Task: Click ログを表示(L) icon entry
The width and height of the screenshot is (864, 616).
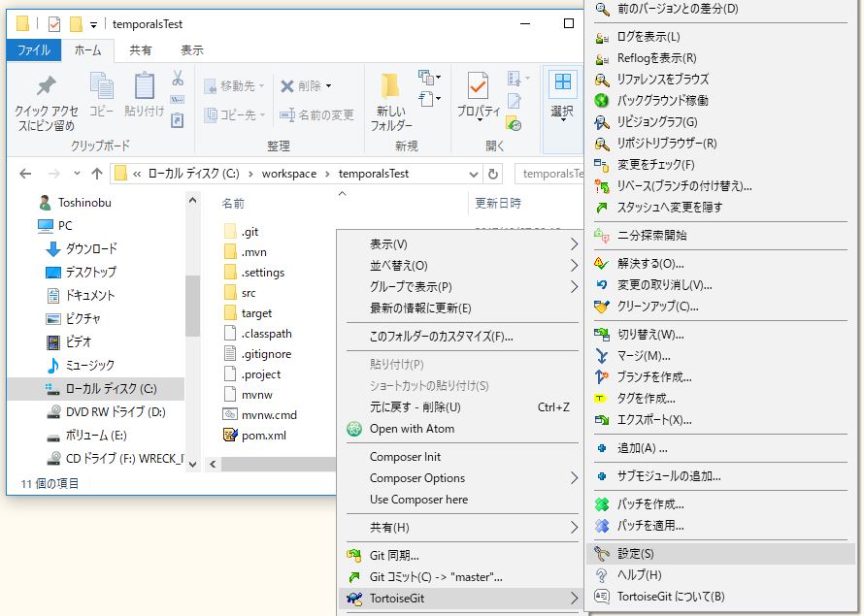Action: point(602,37)
